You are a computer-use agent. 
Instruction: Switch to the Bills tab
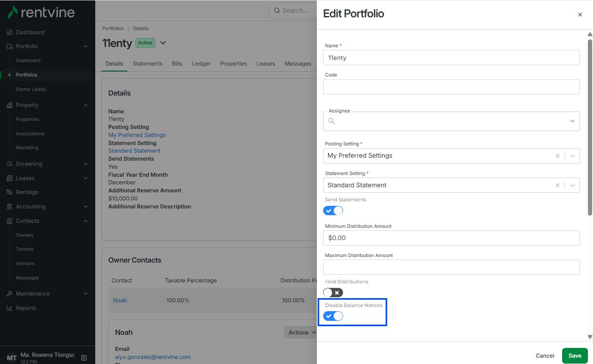click(177, 63)
